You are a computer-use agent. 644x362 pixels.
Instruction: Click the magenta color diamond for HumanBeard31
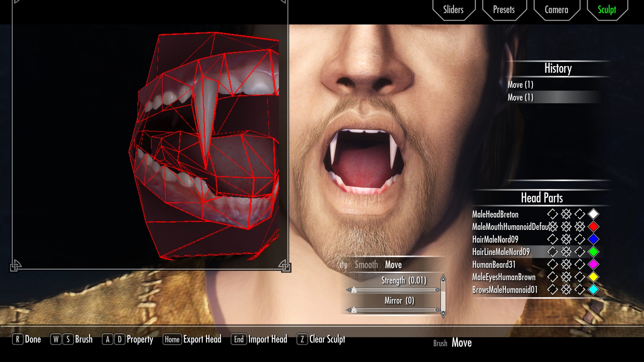click(x=593, y=264)
